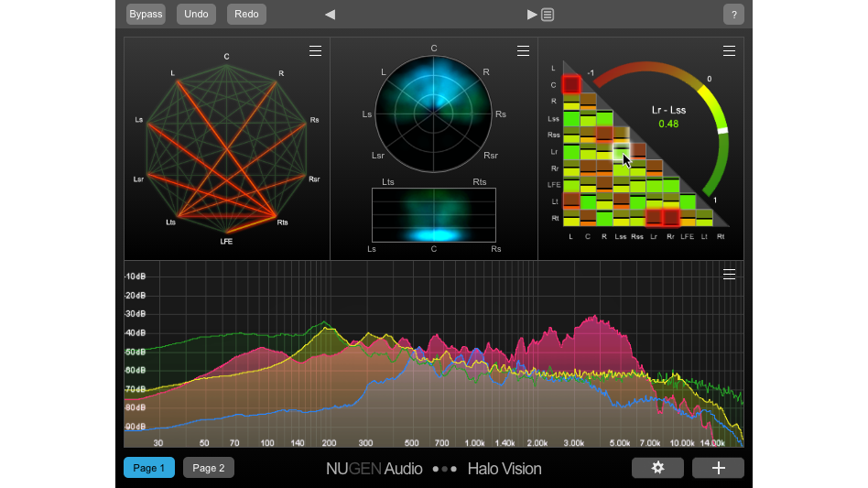The height and width of the screenshot is (488, 868).
Task: Click the LFE node in network view
Action: [x=226, y=241]
